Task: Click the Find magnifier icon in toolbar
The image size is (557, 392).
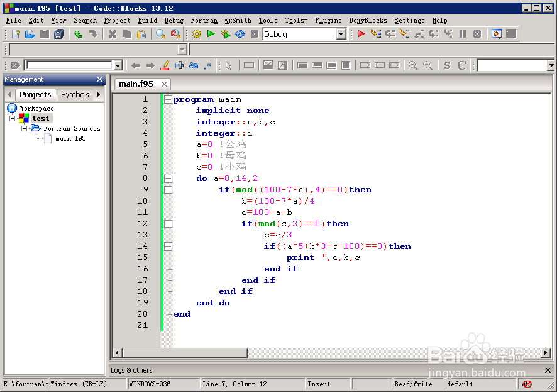Action: pyautogui.click(x=160, y=34)
